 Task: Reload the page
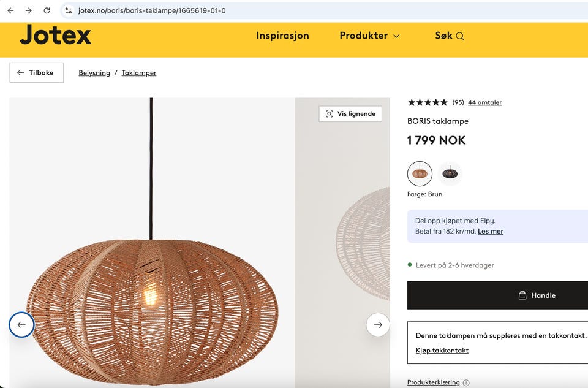[47, 10]
